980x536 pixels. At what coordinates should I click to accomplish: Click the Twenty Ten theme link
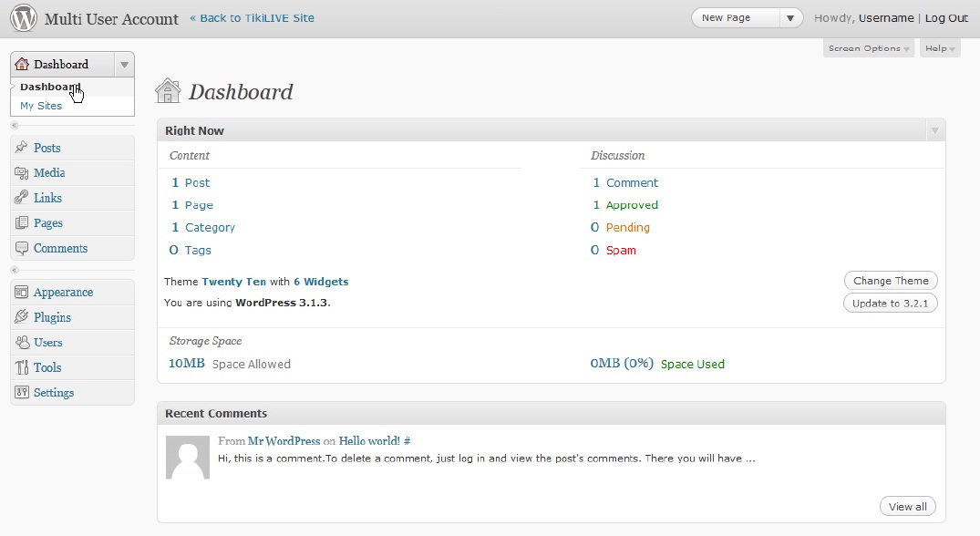coord(233,282)
